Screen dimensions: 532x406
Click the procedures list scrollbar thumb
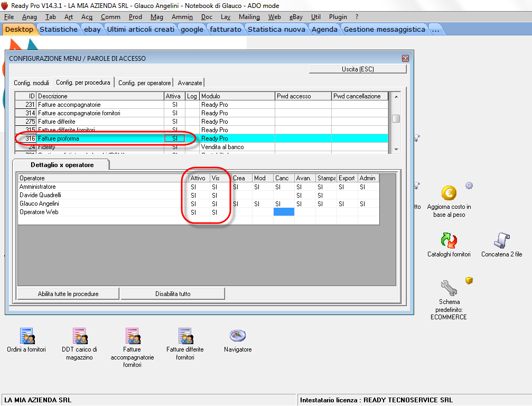pyautogui.click(x=396, y=118)
